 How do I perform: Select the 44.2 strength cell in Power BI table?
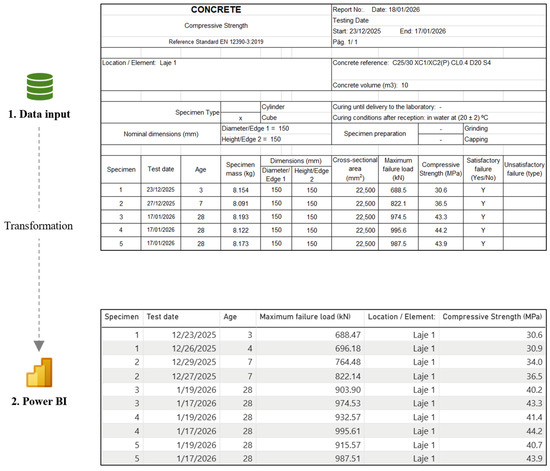(534, 431)
